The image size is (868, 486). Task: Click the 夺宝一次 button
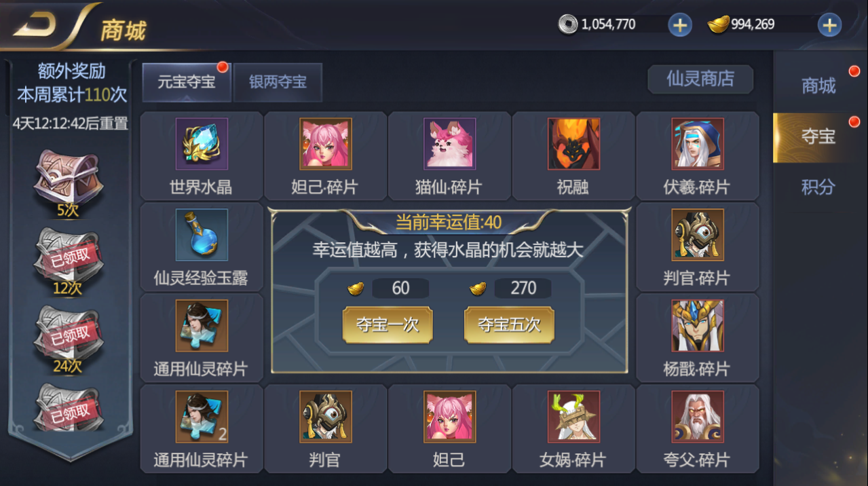click(x=388, y=324)
